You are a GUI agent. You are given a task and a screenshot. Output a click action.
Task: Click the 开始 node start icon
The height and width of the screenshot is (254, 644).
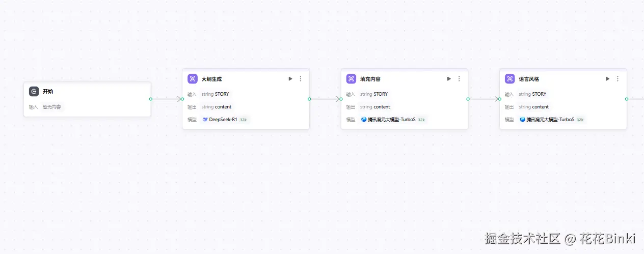[34, 92]
